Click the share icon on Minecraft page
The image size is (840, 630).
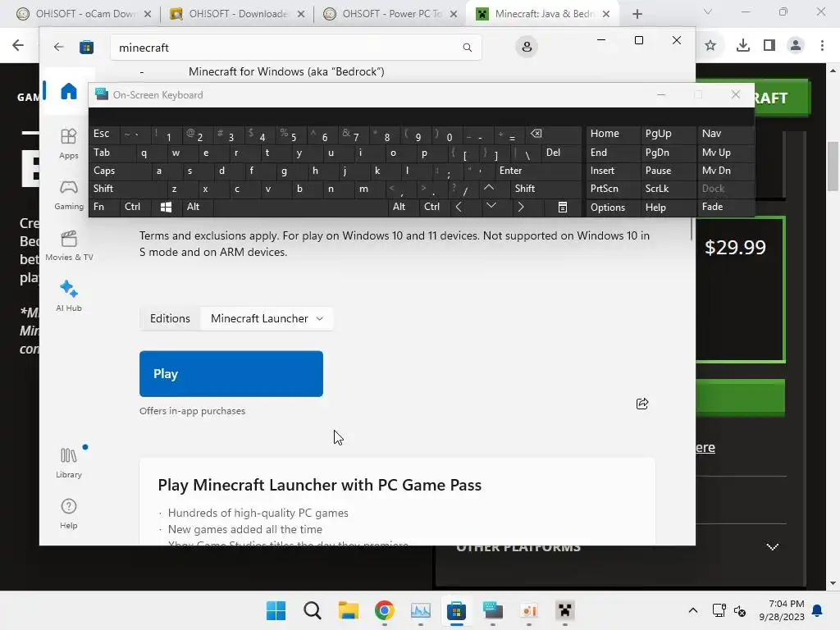(641, 404)
